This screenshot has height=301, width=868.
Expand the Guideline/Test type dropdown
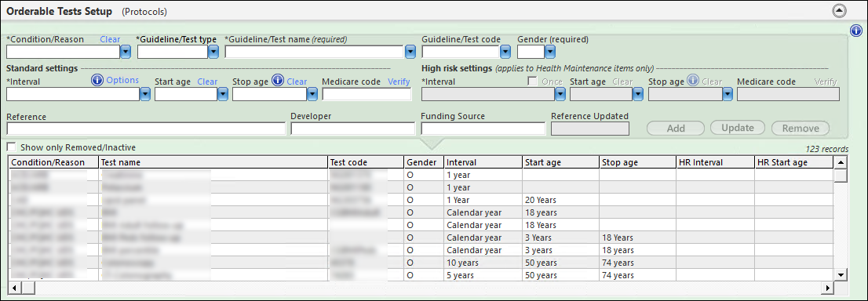click(213, 52)
